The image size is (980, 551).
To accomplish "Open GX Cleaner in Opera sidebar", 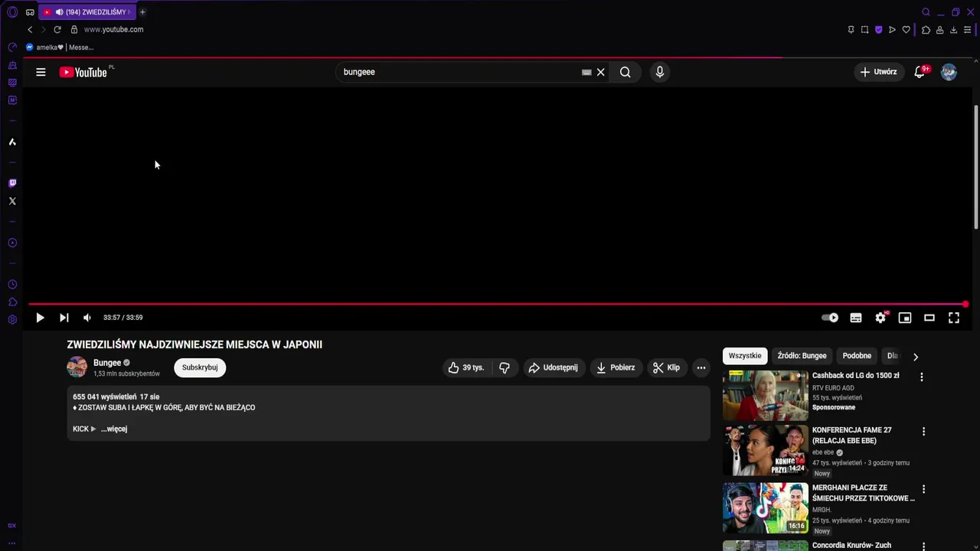I will point(12,66).
